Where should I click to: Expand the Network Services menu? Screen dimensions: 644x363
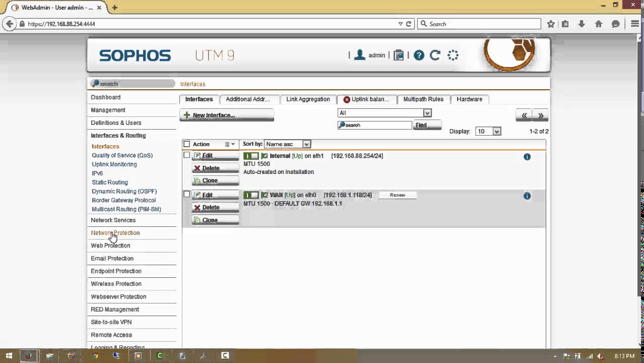coord(113,220)
